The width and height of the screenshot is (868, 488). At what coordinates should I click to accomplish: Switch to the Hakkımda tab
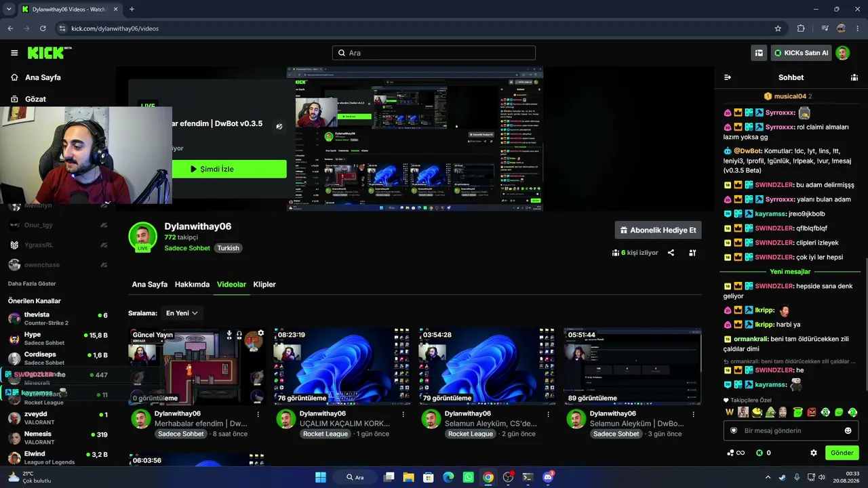pyautogui.click(x=192, y=285)
